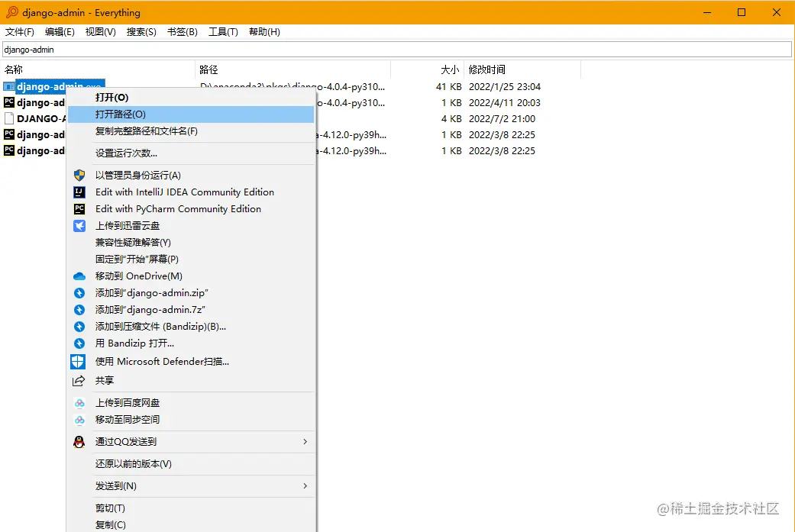Select 还原以前的版本(V)

point(191,464)
